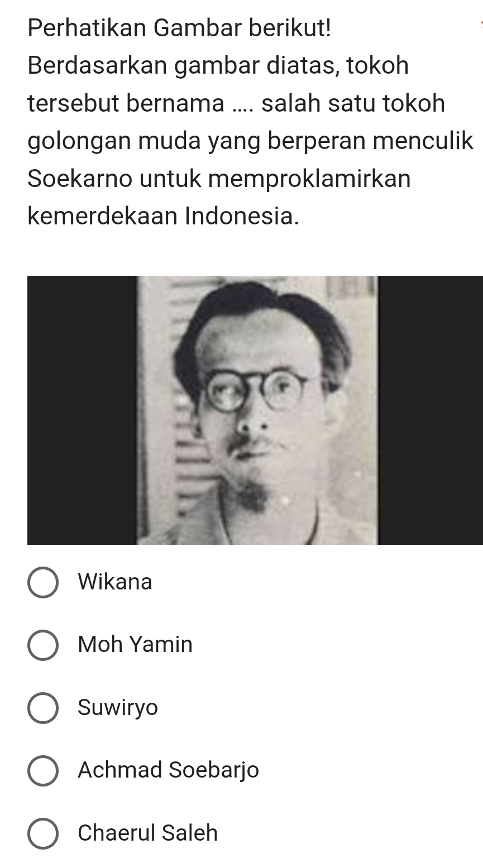The height and width of the screenshot is (868, 483).
Task: Click the "kemerdekaan Indonesia." text line
Action: click(x=163, y=217)
